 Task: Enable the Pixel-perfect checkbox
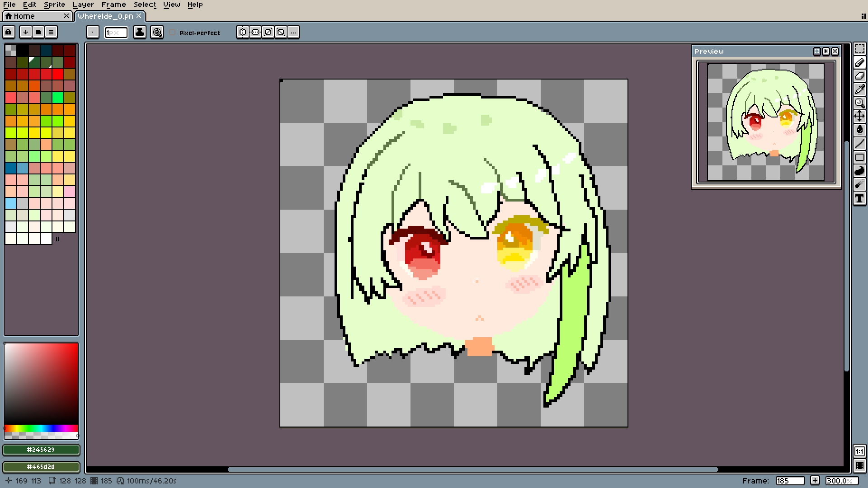tap(172, 33)
